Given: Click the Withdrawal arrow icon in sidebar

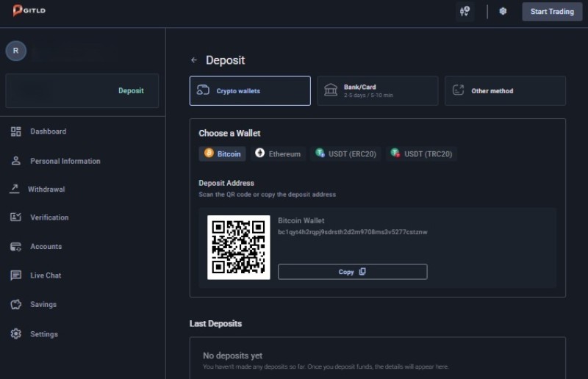Looking at the screenshot, I should [x=15, y=189].
